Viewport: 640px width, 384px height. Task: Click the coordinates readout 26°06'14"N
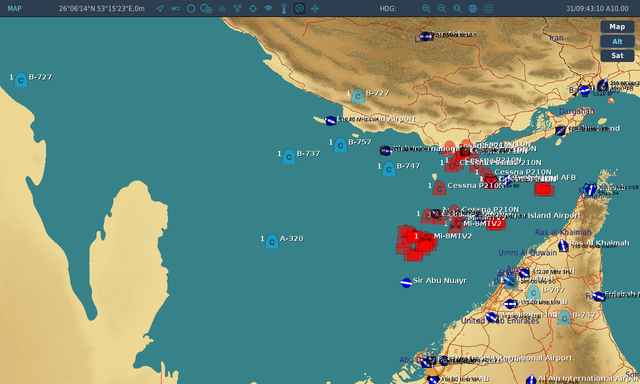click(102, 9)
